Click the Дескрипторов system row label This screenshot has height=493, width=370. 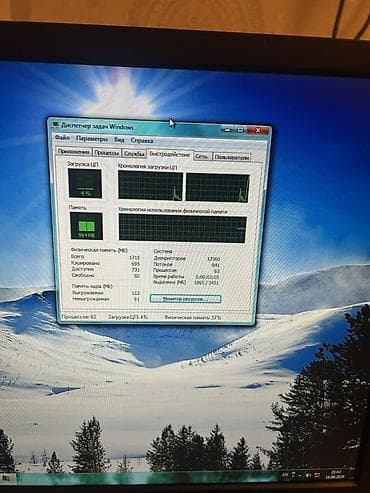[170, 258]
